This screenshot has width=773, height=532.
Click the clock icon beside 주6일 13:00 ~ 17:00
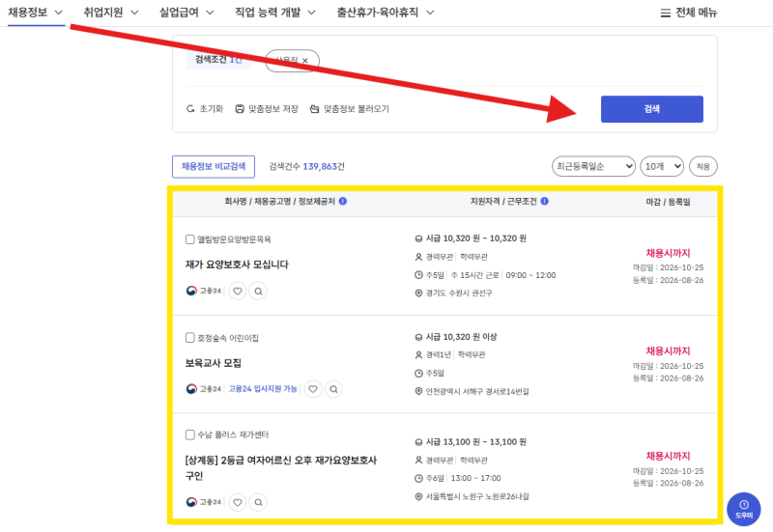pyautogui.click(x=418, y=478)
